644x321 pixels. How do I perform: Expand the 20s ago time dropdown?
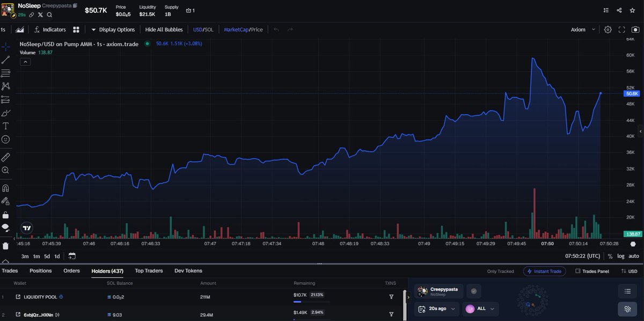tap(437, 309)
